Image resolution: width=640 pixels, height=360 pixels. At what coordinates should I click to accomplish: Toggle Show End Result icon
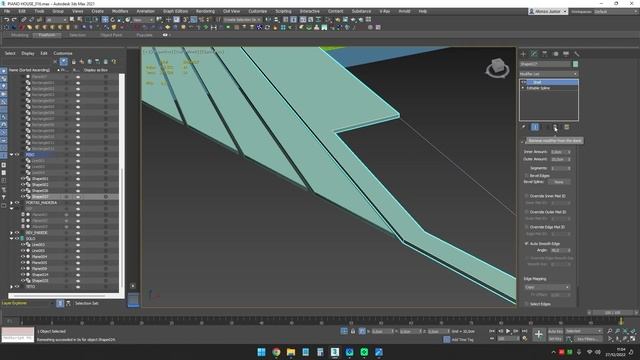[x=535, y=127]
